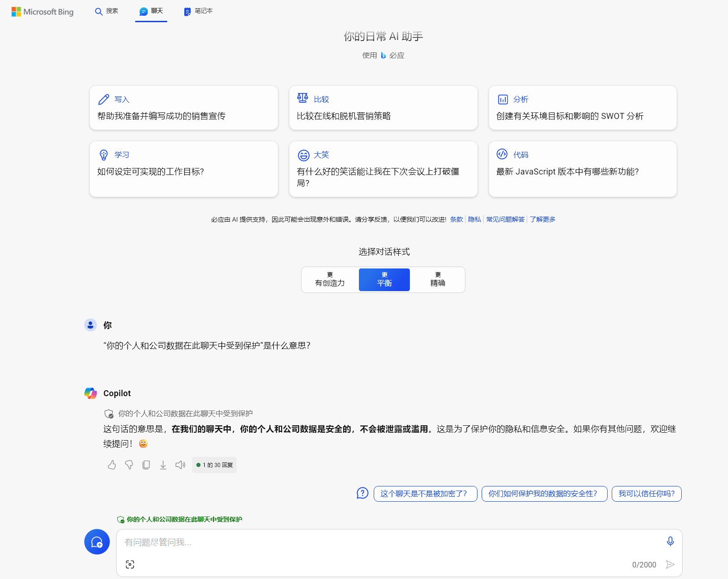
Task: Click the Copilot logo icon
Action: 91,393
